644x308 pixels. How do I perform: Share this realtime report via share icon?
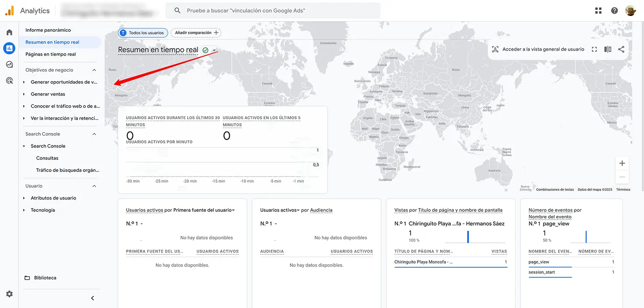point(621,49)
